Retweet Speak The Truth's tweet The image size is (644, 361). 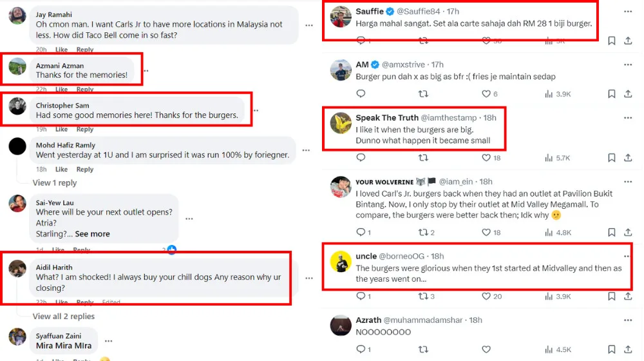(423, 158)
